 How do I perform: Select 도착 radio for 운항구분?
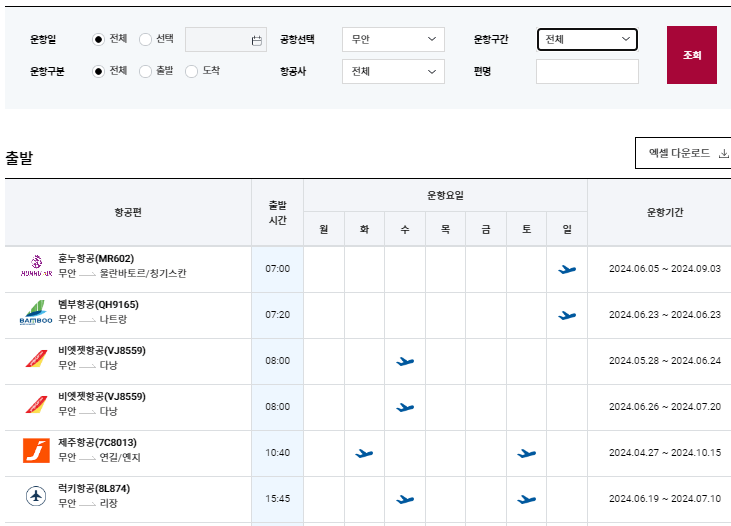point(191,71)
